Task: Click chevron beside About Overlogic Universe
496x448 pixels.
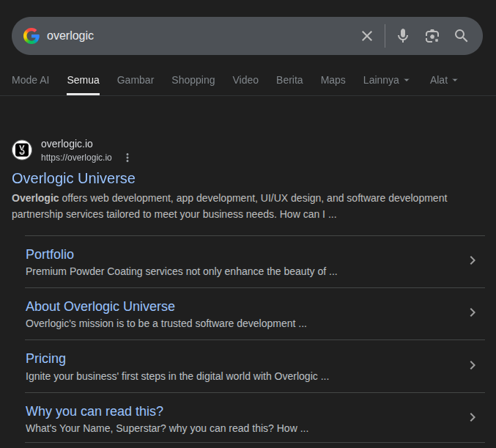Action: tap(473, 312)
